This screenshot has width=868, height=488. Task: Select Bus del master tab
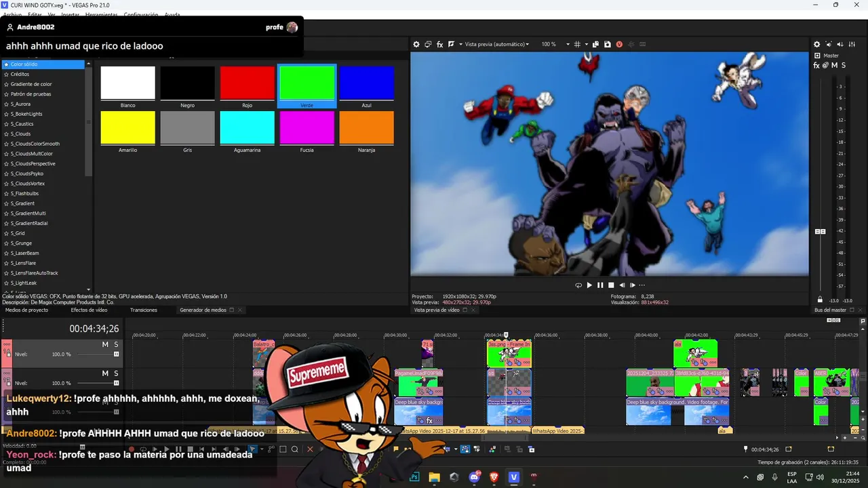tap(830, 310)
